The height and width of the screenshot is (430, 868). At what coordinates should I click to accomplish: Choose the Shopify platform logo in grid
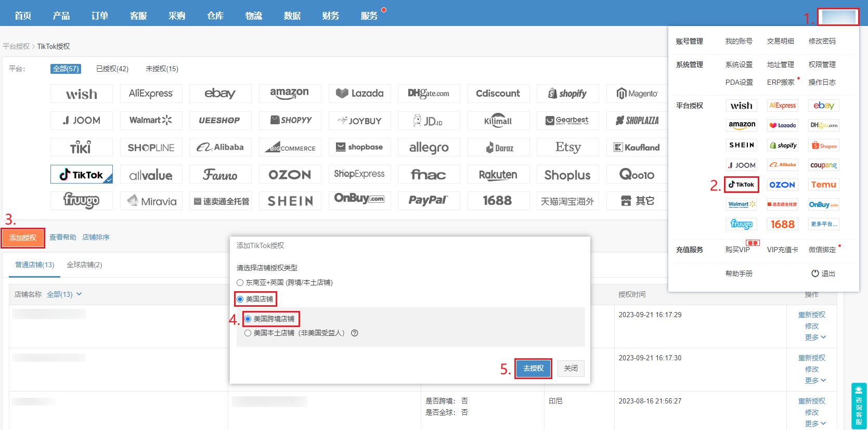coord(568,94)
